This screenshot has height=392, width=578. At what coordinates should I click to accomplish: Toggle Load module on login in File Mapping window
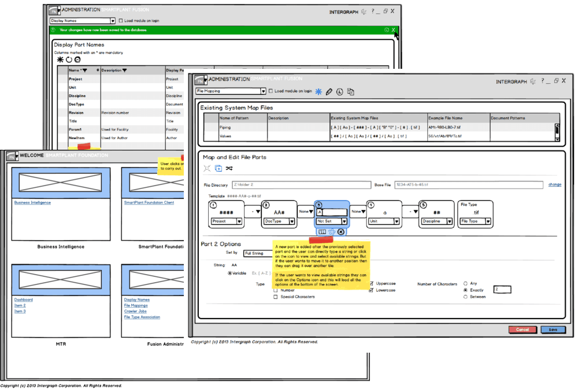pyautogui.click(x=271, y=91)
